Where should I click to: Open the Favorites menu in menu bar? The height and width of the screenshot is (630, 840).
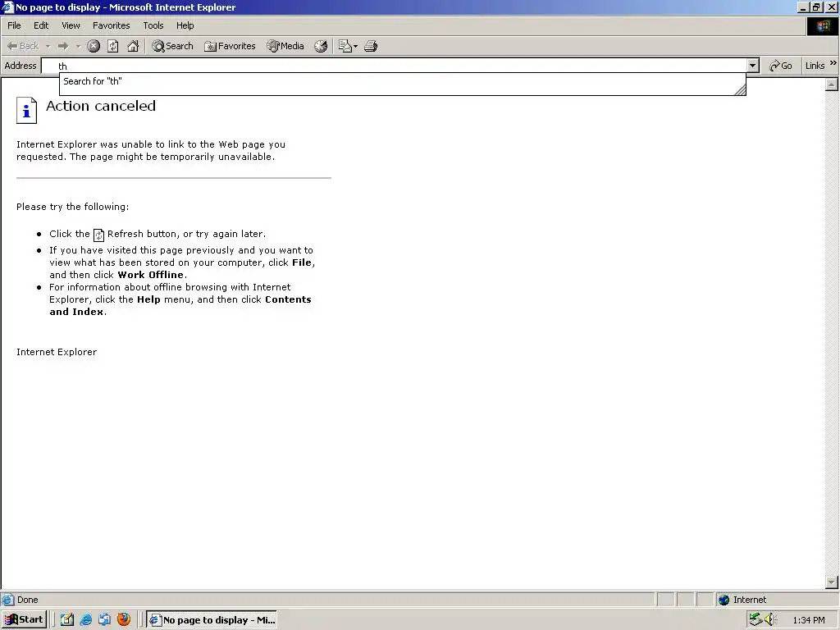point(111,25)
